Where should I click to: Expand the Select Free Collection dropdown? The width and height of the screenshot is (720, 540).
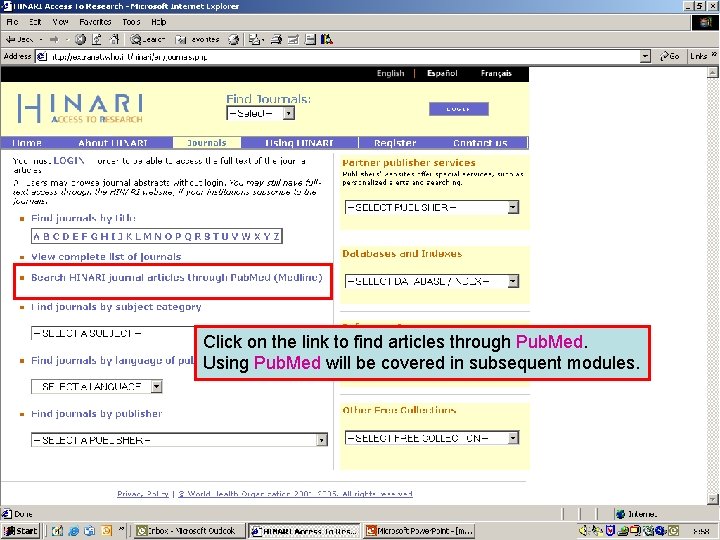tap(432, 438)
